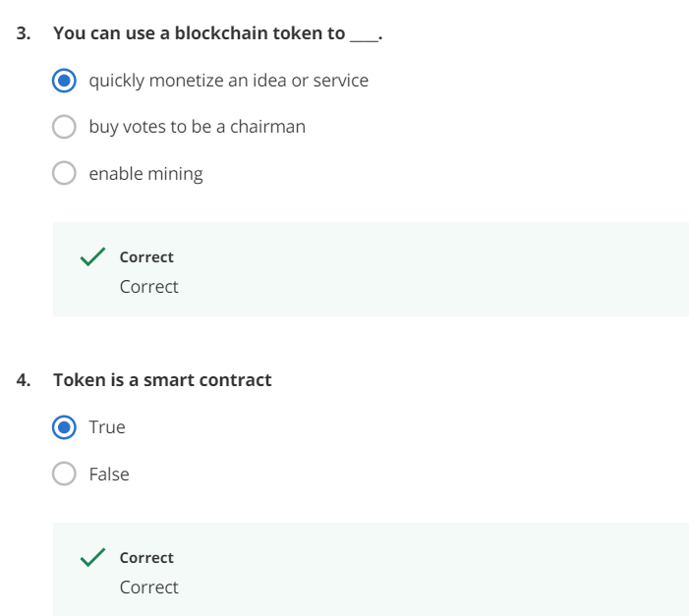
Task: Pick the True radio button
Action: (64, 427)
